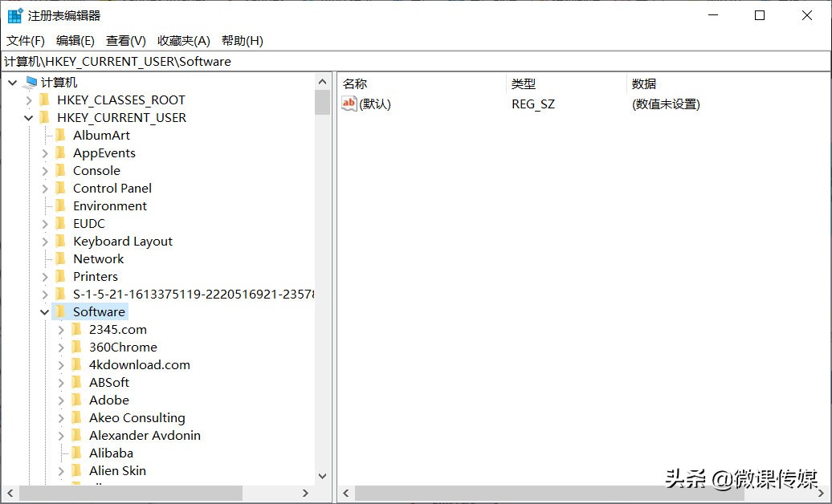This screenshot has width=832, height=504.
Task: Click the EUDC folder icon
Action: (x=61, y=223)
